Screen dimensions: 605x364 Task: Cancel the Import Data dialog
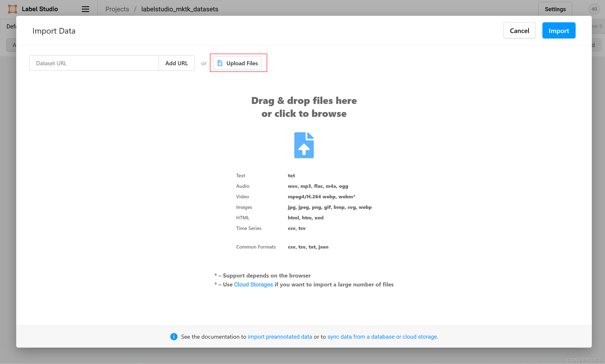(x=519, y=31)
